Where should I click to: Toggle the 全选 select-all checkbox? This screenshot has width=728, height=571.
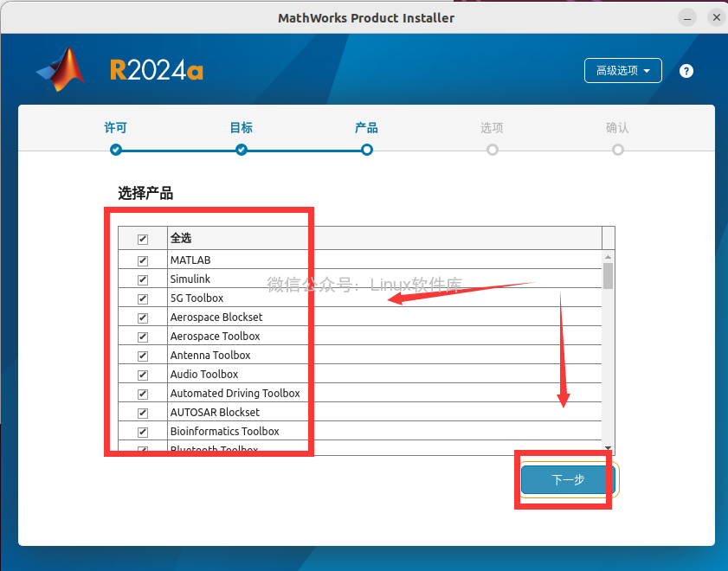(142, 237)
